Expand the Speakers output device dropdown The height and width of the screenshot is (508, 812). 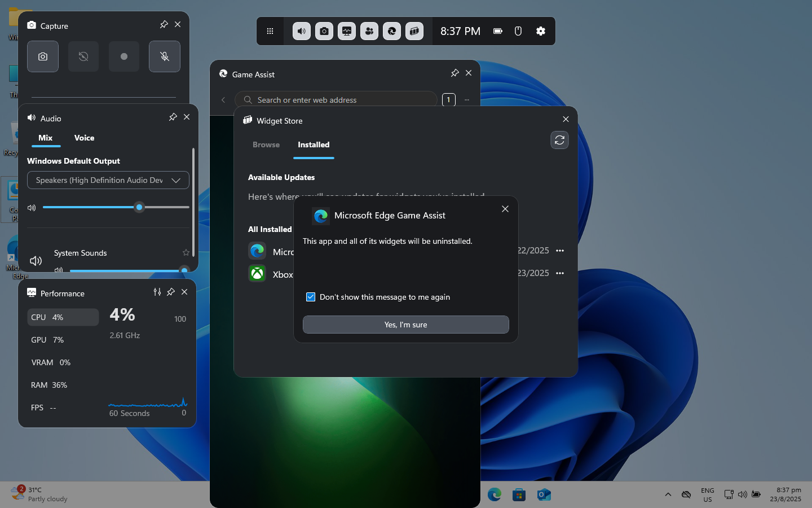(108, 180)
